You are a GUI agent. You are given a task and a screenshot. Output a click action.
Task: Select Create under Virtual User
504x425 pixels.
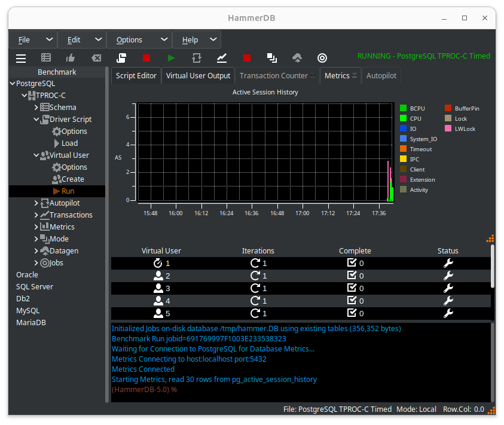point(72,179)
